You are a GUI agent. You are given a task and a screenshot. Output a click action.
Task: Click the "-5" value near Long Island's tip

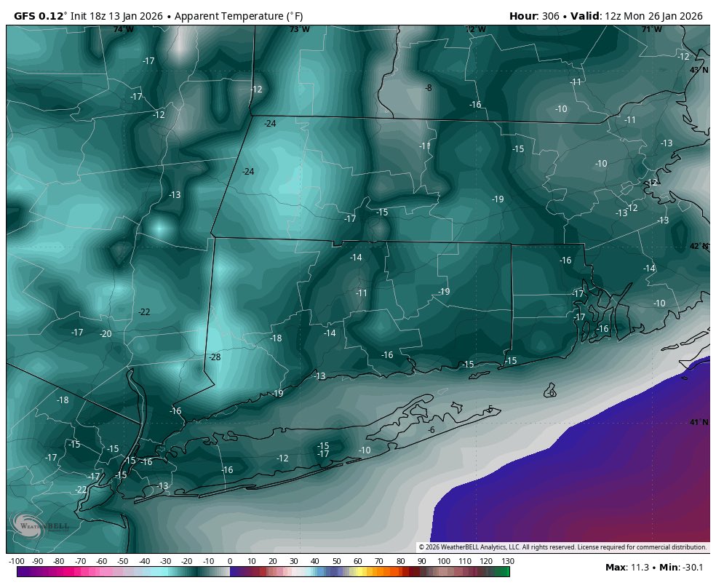pyautogui.click(x=490, y=408)
